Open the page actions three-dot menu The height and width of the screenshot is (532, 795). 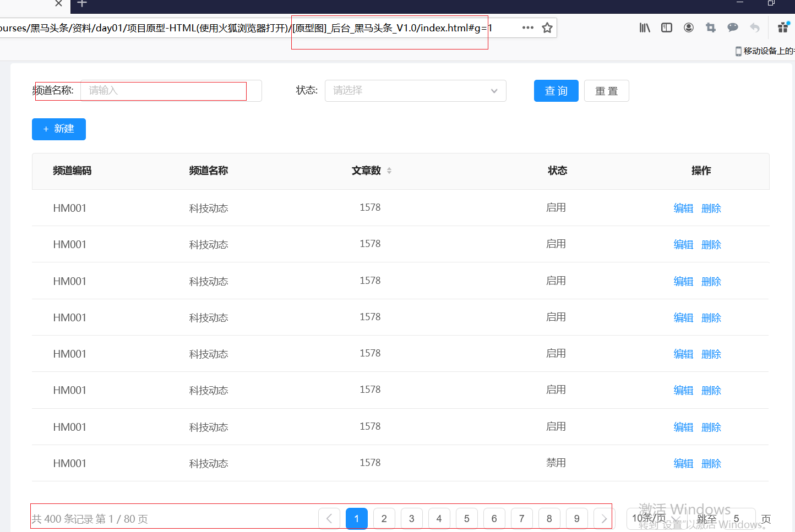point(527,28)
